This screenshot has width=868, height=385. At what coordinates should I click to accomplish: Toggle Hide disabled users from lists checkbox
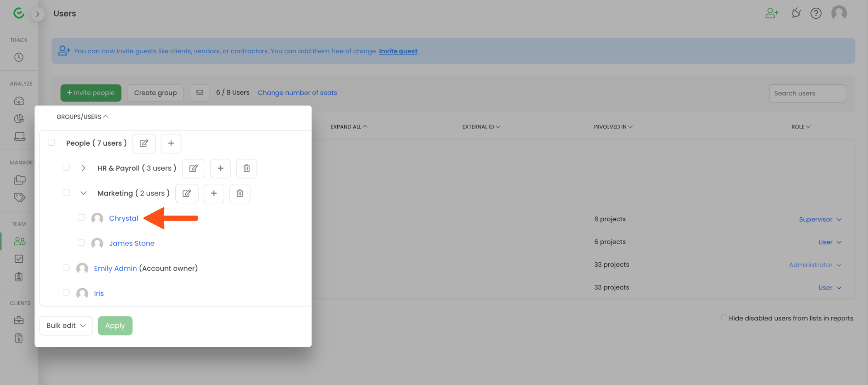(724, 317)
